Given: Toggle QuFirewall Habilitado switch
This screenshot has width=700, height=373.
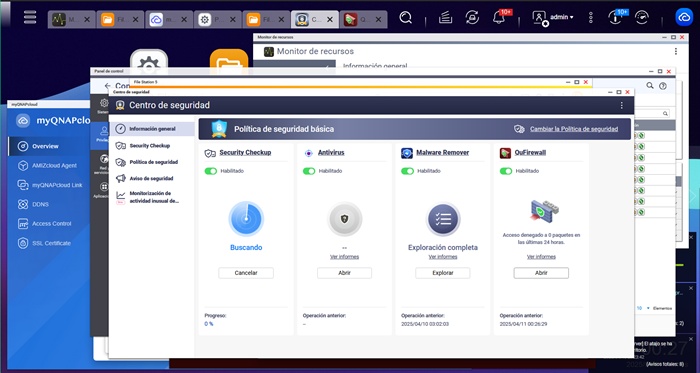Looking at the screenshot, I should pyautogui.click(x=506, y=171).
